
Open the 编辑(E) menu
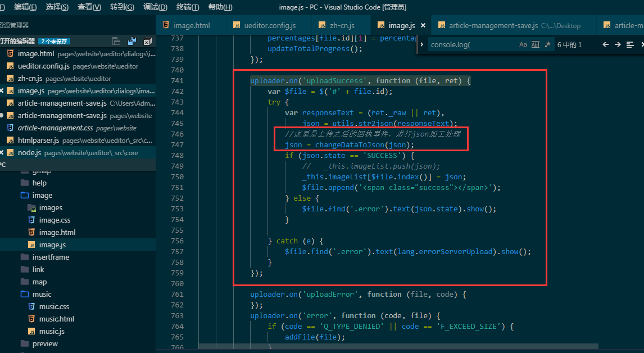25,7
